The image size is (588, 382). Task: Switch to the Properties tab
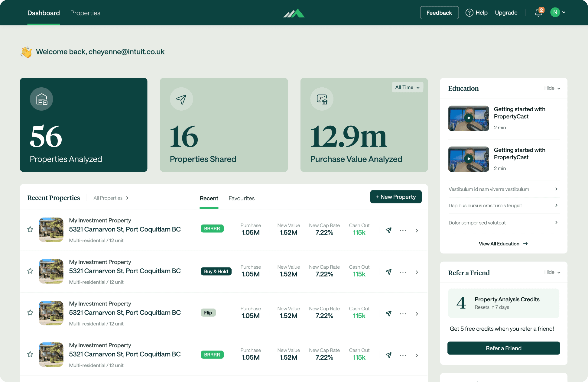pyautogui.click(x=85, y=13)
